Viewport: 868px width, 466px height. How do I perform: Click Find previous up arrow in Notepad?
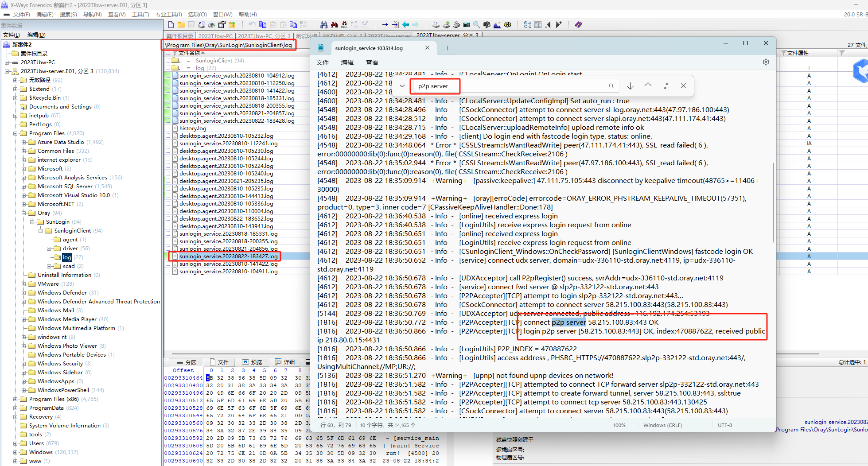pyautogui.click(x=648, y=86)
